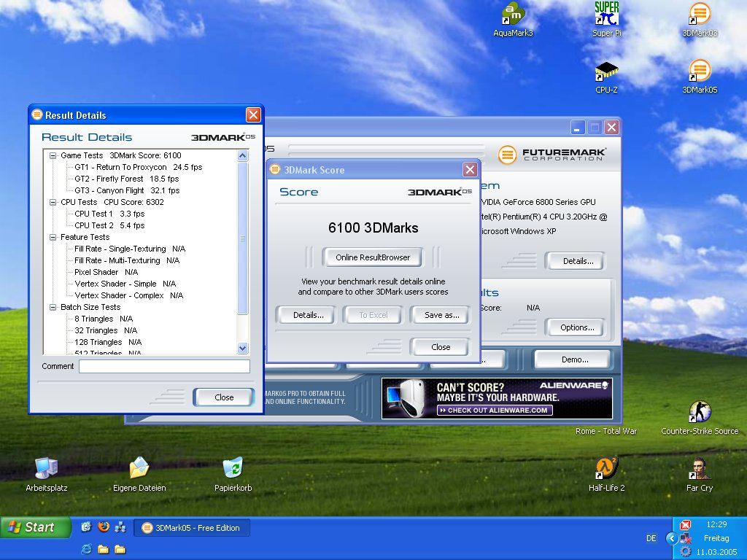Image resolution: width=747 pixels, height=560 pixels.
Task: Click the Internet Explorer quick launch icon
Action: pyautogui.click(x=87, y=549)
